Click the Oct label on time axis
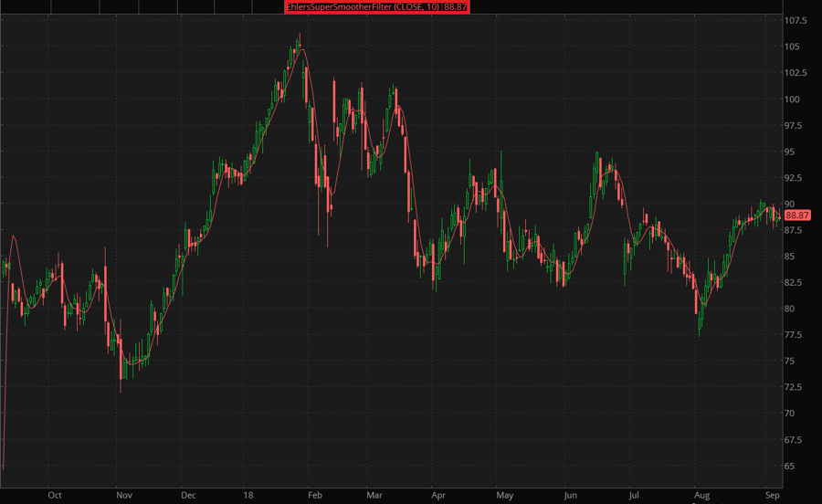 55,495
